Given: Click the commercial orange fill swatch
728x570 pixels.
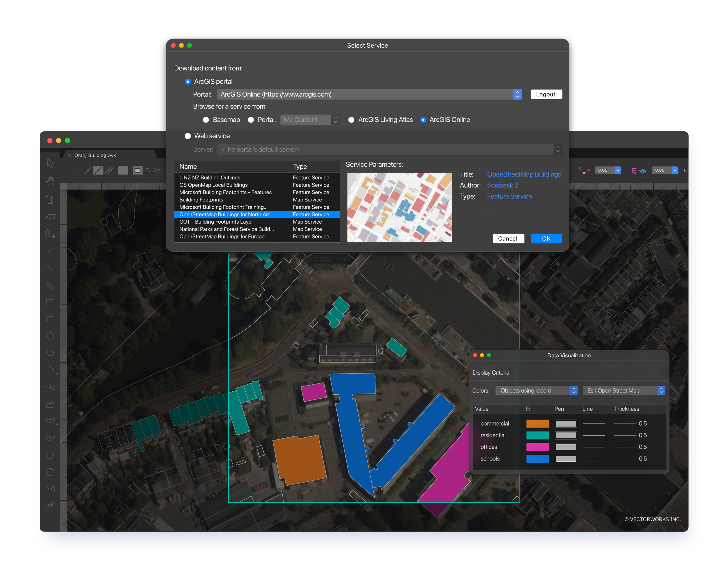Looking at the screenshot, I should point(537,423).
